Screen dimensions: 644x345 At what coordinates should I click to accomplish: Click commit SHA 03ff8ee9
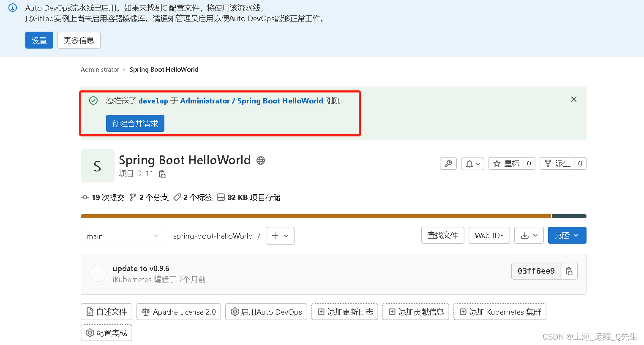pos(536,271)
